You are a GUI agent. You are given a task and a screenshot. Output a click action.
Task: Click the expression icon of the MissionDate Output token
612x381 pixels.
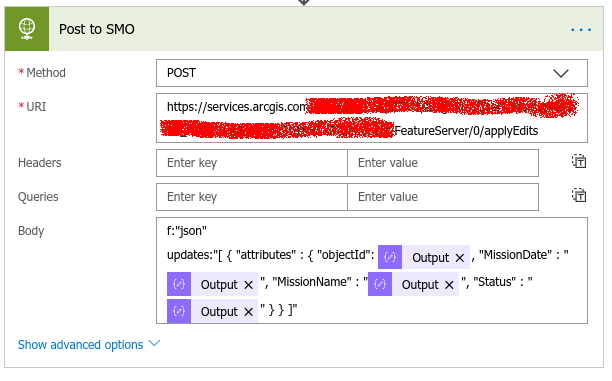pos(179,284)
